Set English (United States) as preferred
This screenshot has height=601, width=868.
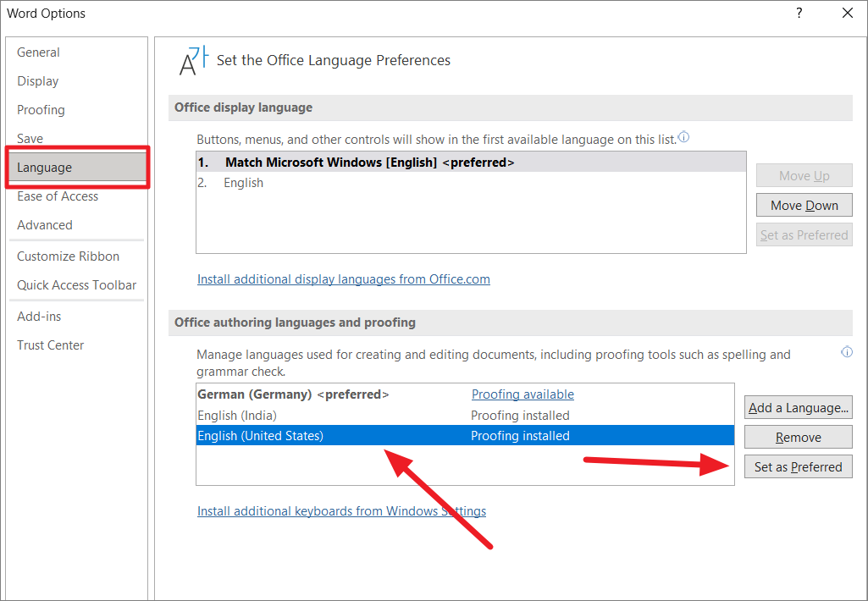(x=798, y=466)
